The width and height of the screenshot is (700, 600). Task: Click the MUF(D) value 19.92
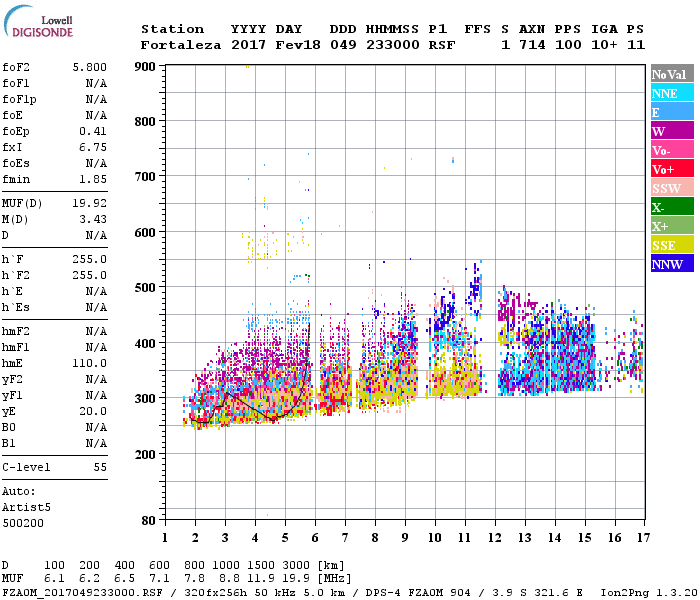click(90, 203)
